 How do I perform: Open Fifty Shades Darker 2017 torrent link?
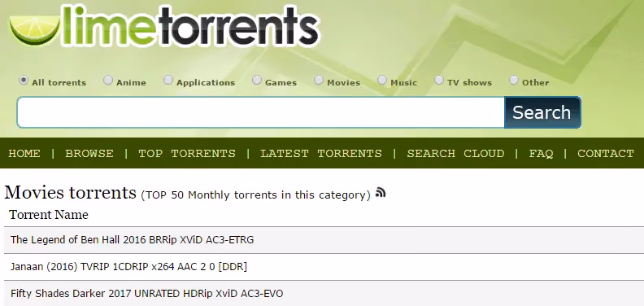point(146,294)
